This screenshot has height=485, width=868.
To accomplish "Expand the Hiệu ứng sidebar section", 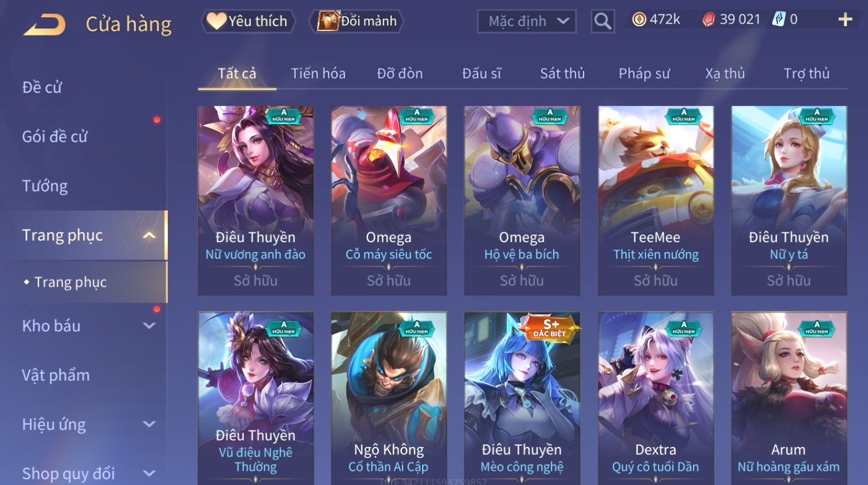I will coord(149,424).
